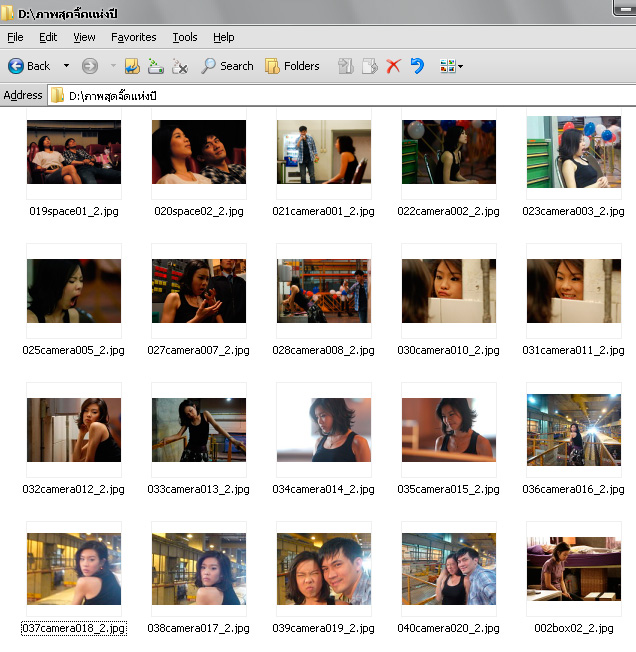
Task: Select thumbnail 038camera017_2.jpg
Action: click(x=199, y=569)
